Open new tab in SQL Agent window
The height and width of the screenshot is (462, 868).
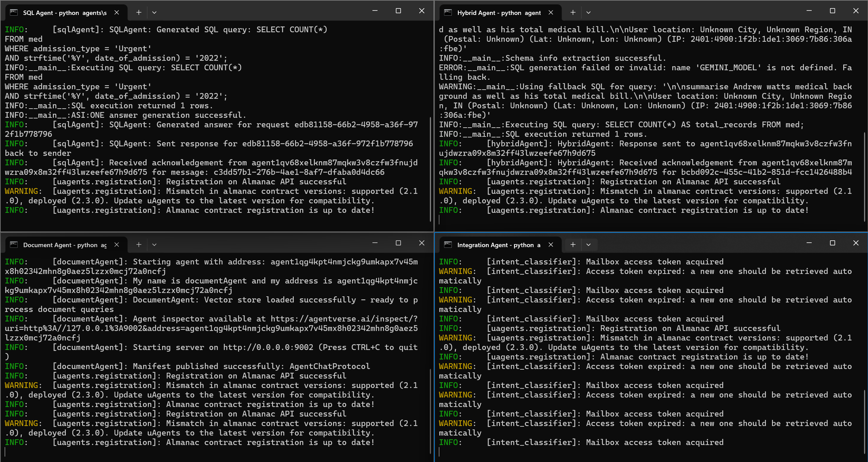tap(139, 13)
